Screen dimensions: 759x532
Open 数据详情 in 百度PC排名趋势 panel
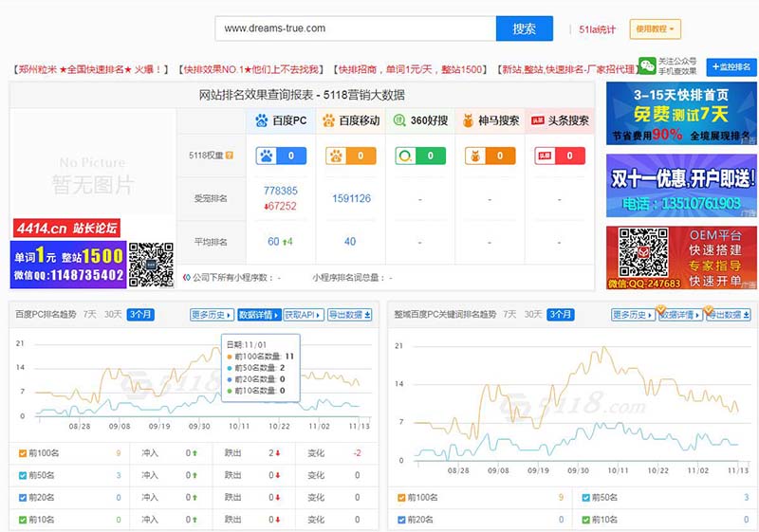pos(259,315)
